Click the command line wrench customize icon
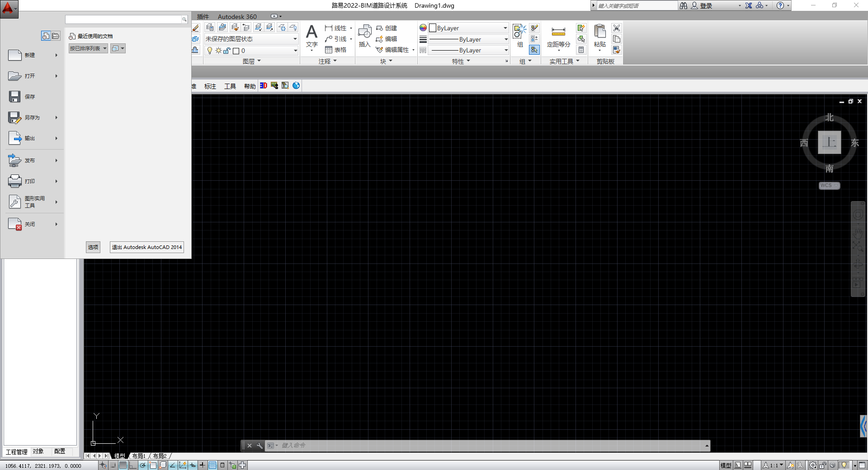The height and width of the screenshot is (470, 868). 259,446
